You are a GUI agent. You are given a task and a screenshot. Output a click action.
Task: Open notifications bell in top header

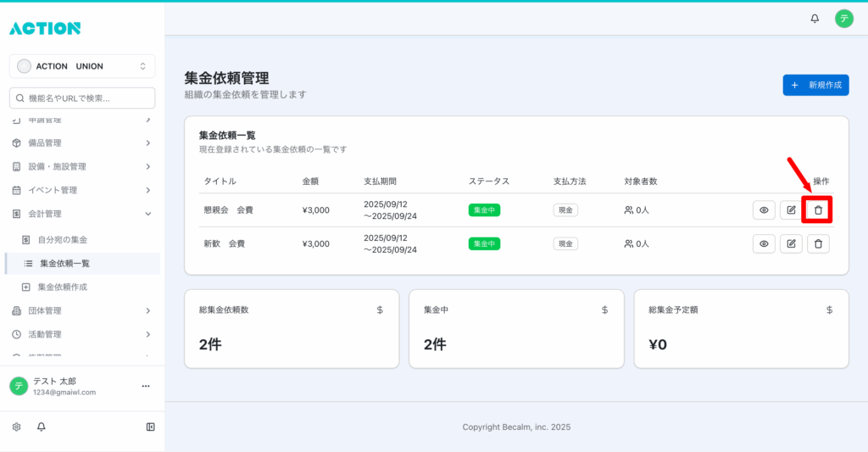(x=815, y=19)
